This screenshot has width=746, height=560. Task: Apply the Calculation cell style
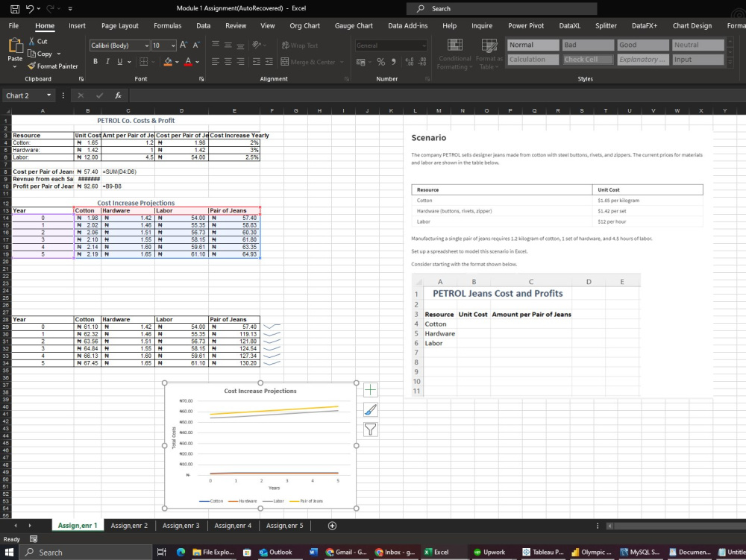coord(533,60)
